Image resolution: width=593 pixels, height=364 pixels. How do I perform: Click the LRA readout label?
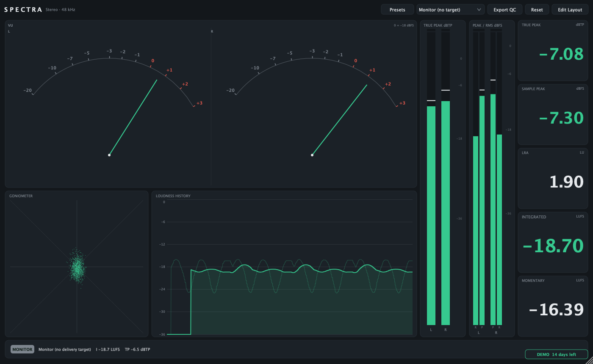[x=525, y=153]
